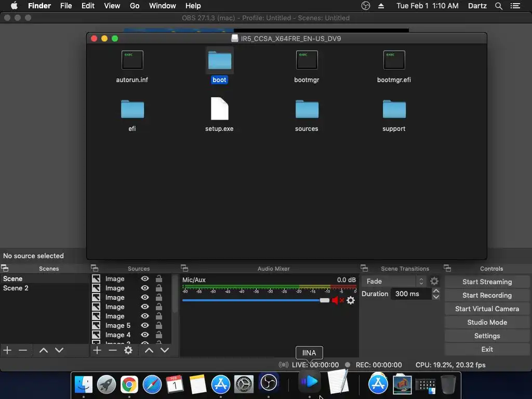Hide the Image 5 source
The height and width of the screenshot is (399, 532).
145,325
